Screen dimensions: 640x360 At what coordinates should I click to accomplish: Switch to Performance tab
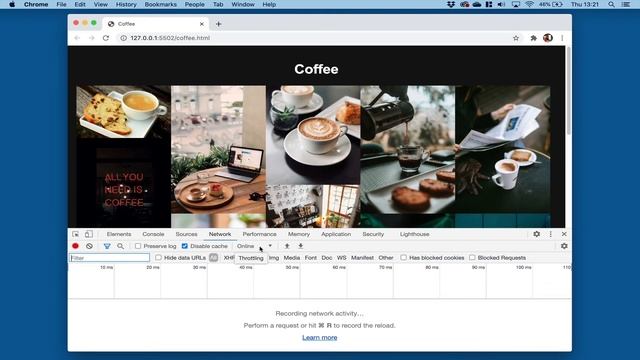(x=259, y=234)
